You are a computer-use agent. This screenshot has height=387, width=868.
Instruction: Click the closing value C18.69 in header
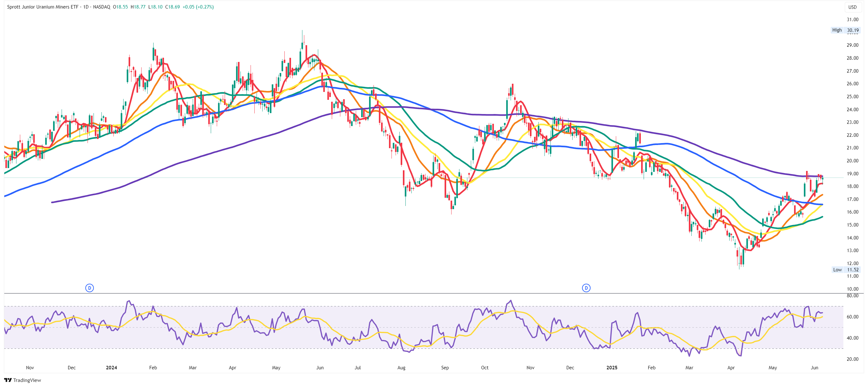pyautogui.click(x=172, y=7)
